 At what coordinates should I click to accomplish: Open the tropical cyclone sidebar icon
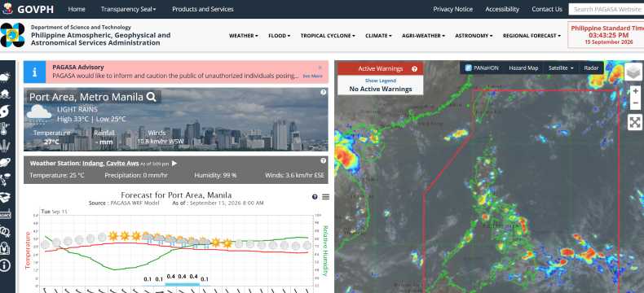pyautogui.click(x=5, y=111)
